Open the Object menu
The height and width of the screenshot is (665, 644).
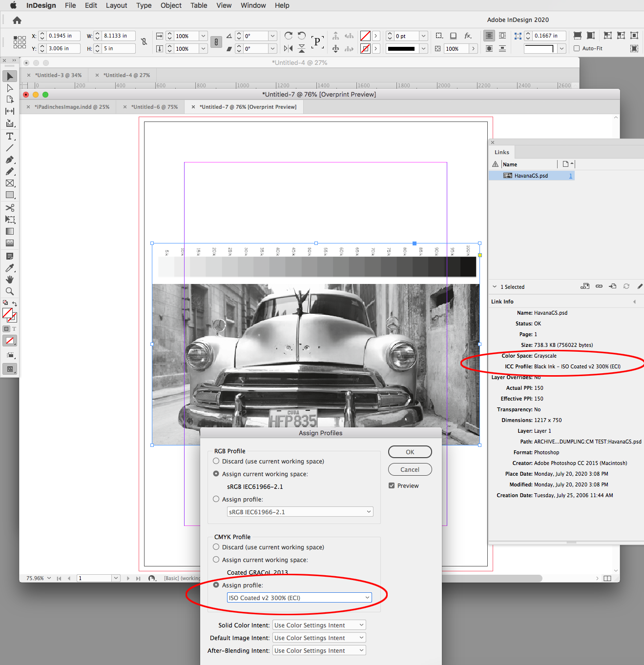pos(170,5)
